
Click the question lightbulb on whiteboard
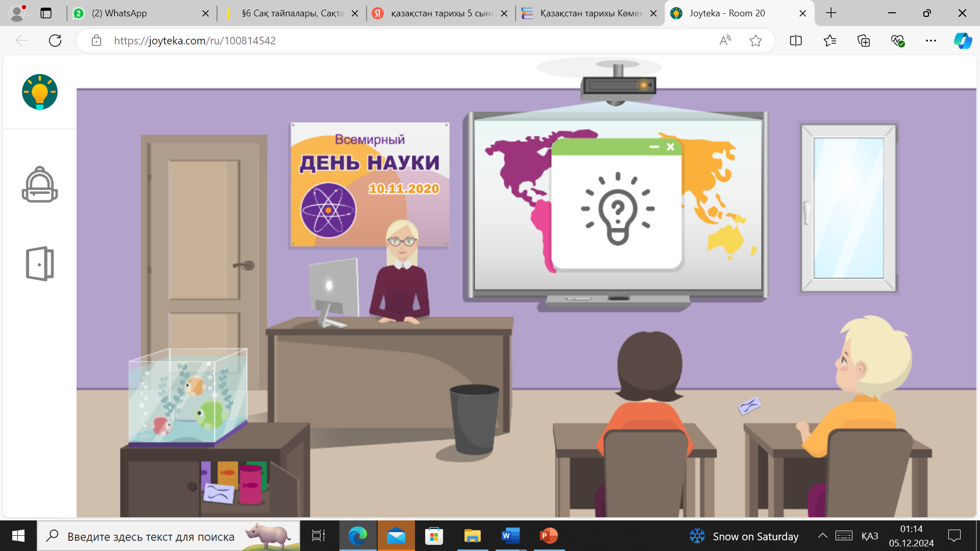(618, 209)
